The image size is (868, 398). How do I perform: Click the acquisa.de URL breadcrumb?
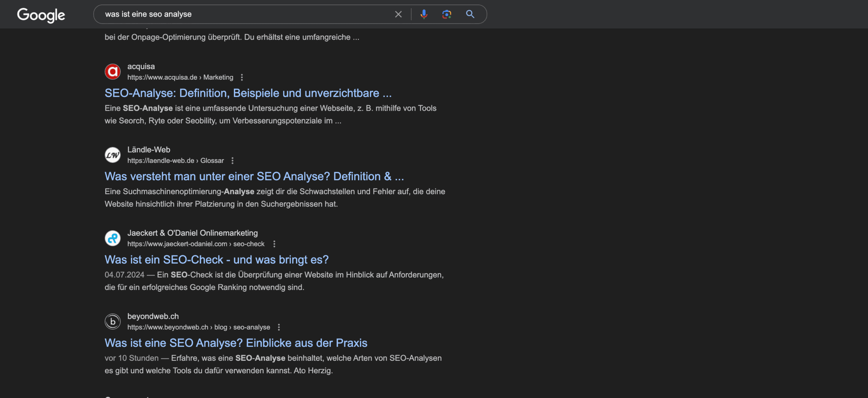[x=180, y=77]
